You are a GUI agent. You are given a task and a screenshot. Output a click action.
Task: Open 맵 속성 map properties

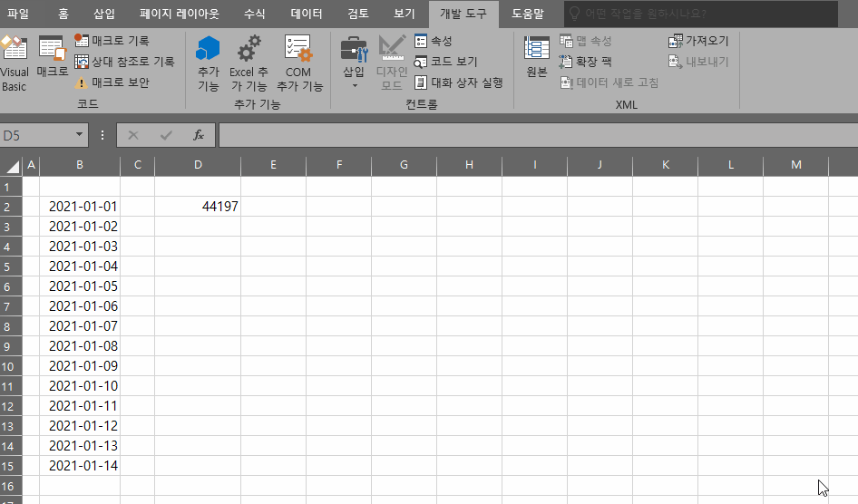tap(586, 41)
